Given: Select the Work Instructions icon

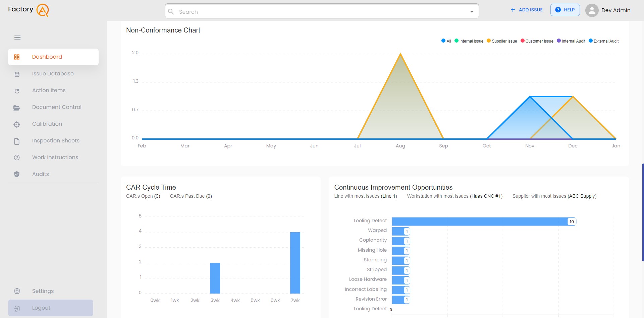Looking at the screenshot, I should point(17,157).
